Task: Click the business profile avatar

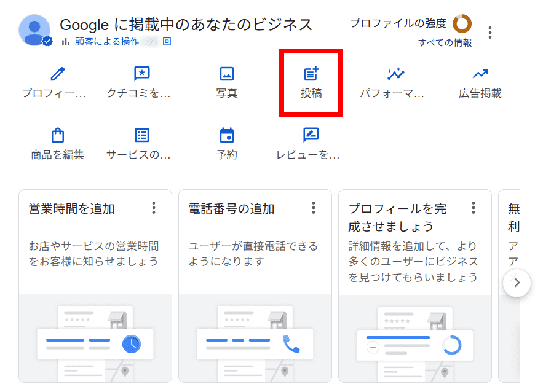Action: pos(35,30)
